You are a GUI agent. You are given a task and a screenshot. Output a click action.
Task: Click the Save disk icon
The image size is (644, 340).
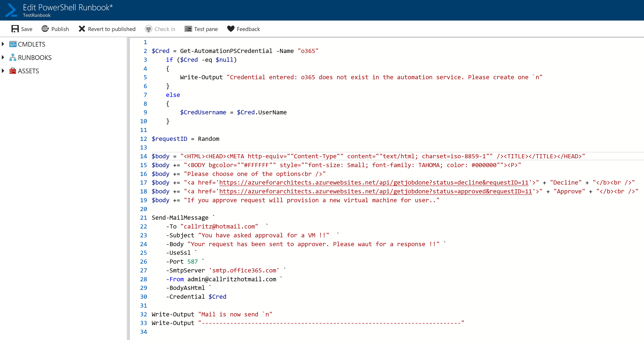pos(15,29)
